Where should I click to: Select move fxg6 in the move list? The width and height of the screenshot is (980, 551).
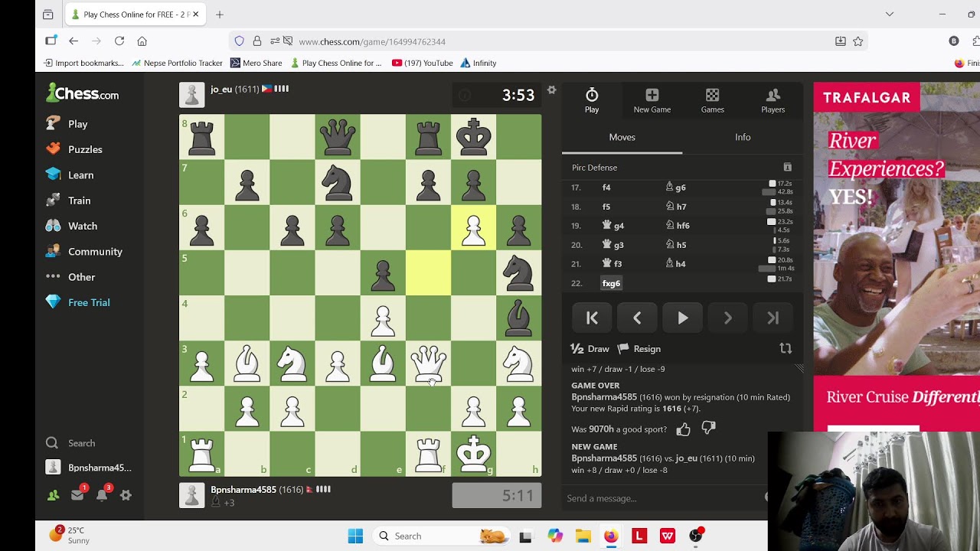point(611,283)
